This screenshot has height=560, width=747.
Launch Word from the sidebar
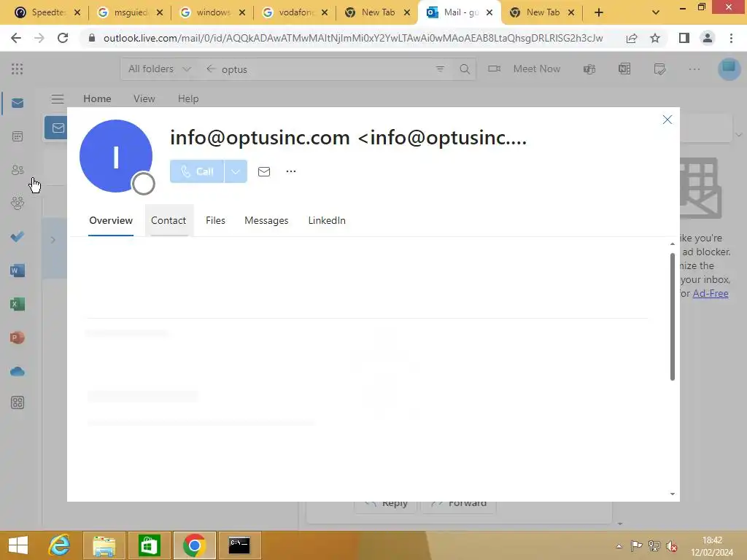pyautogui.click(x=18, y=271)
